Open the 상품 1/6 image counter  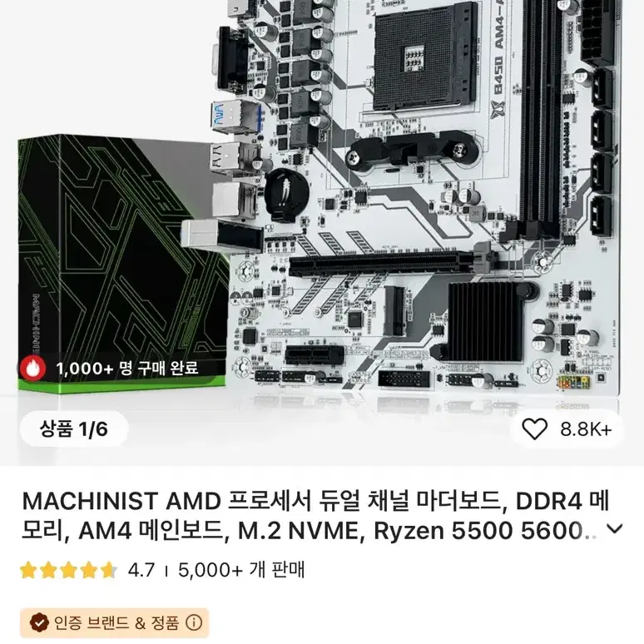point(74,429)
